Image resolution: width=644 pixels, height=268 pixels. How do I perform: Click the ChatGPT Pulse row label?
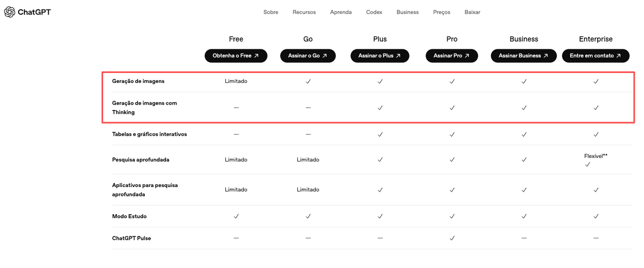131,238
